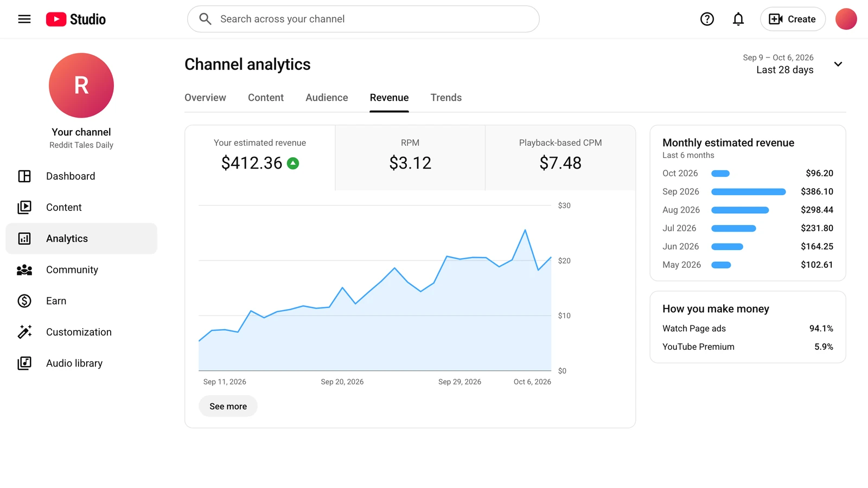
Task: Click the Monthly estimated revenue heading
Action: click(728, 143)
